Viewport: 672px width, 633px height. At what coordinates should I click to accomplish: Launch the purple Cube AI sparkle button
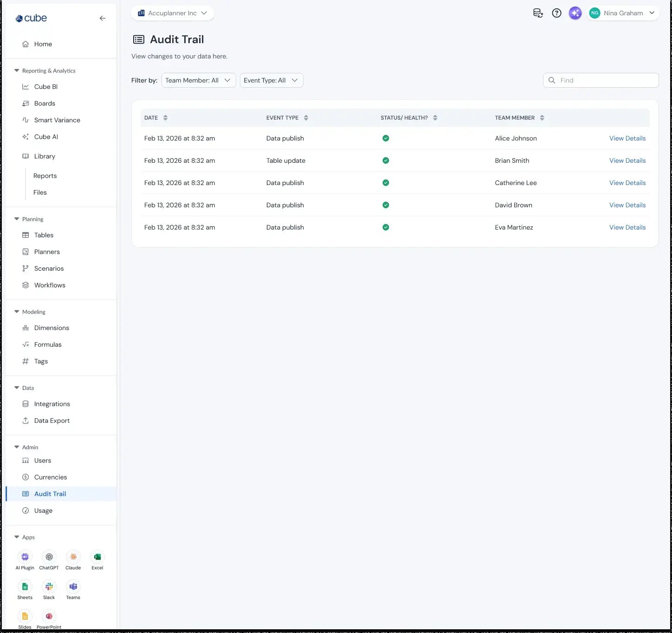pos(575,13)
